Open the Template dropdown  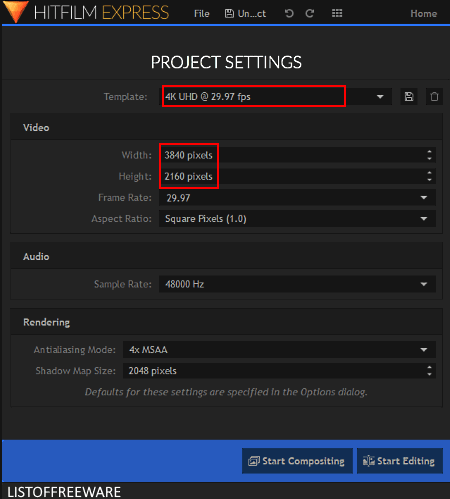[276, 97]
